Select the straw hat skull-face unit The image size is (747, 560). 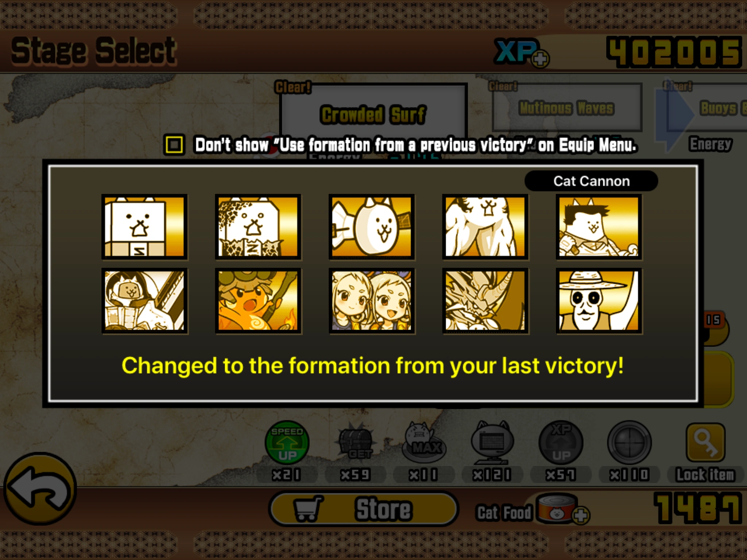tap(599, 301)
